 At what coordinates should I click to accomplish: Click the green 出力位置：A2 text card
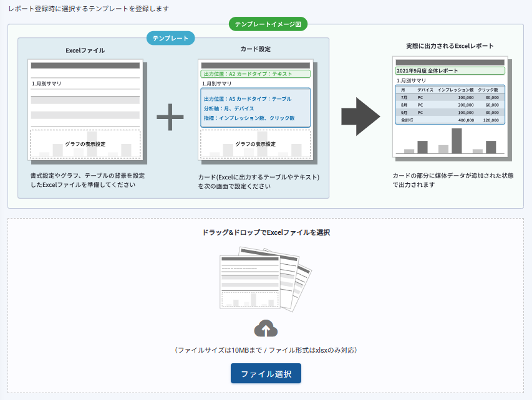click(255, 74)
